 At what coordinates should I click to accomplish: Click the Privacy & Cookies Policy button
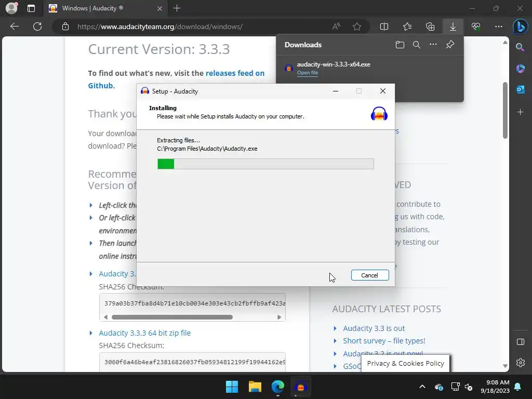click(x=405, y=363)
